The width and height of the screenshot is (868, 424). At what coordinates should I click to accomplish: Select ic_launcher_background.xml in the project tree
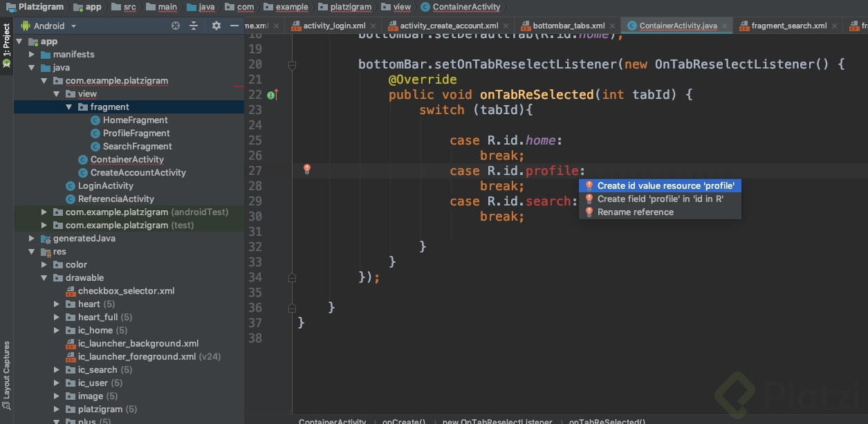coord(138,344)
